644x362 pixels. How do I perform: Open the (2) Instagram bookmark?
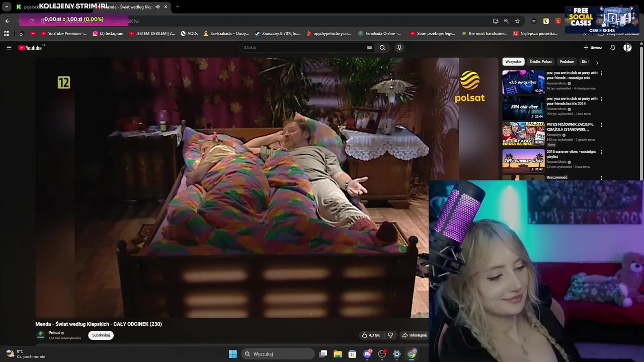(108, 34)
